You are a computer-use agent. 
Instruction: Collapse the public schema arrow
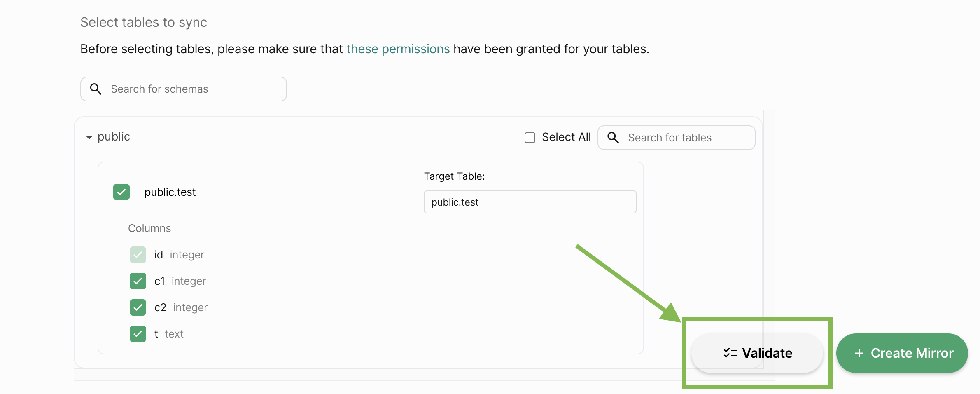point(89,137)
